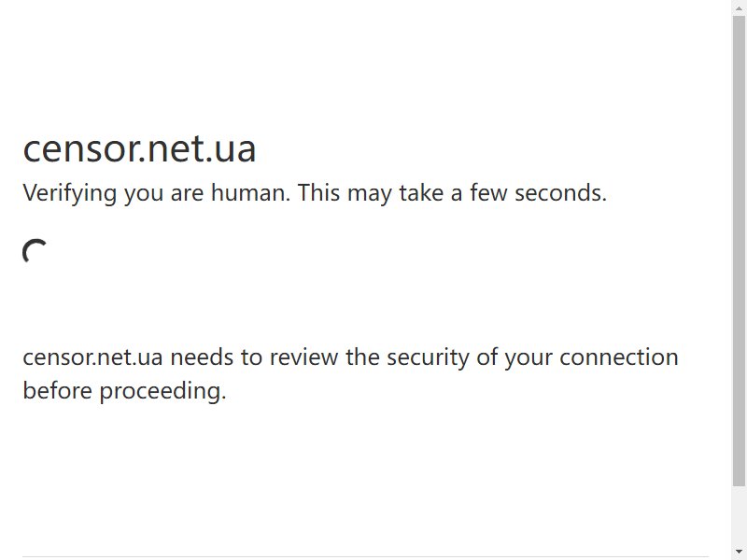Image resolution: width=747 pixels, height=560 pixels.
Task: Click the vertical scrollbar thumb
Action: tap(739, 251)
